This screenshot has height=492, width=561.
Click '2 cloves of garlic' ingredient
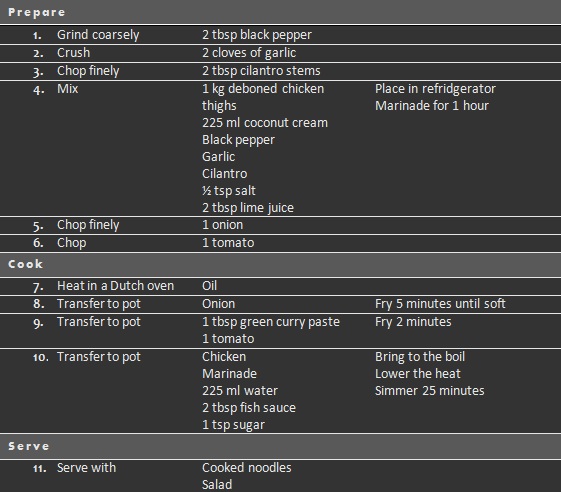click(x=249, y=53)
